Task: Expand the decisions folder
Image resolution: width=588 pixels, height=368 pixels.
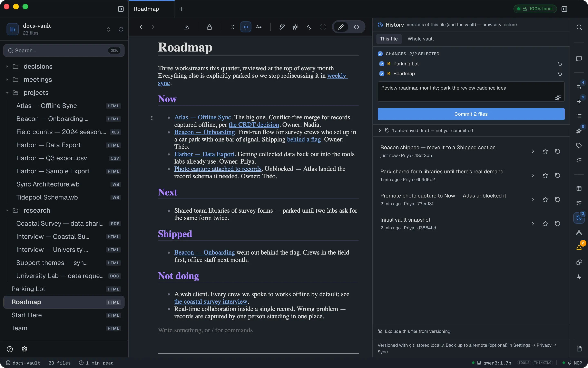Action: coord(7,66)
